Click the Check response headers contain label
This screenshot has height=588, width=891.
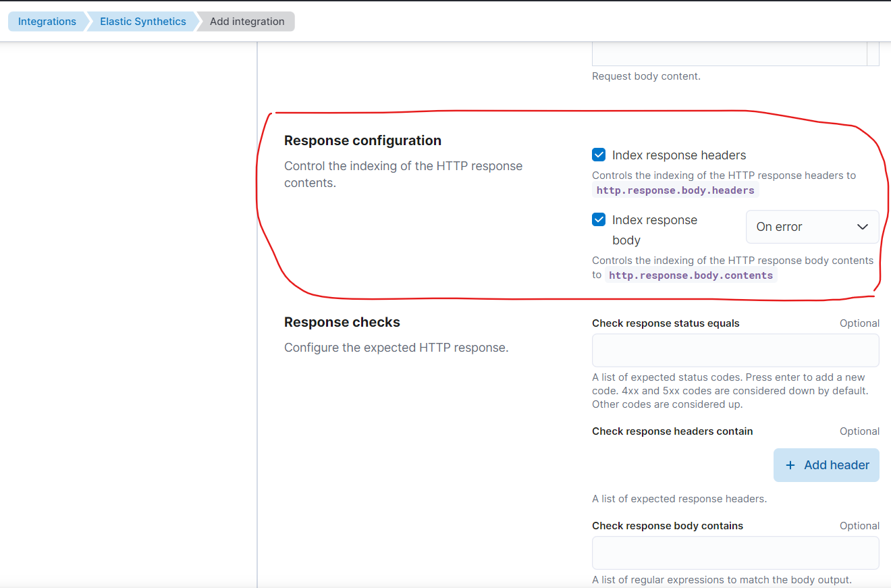tap(672, 431)
